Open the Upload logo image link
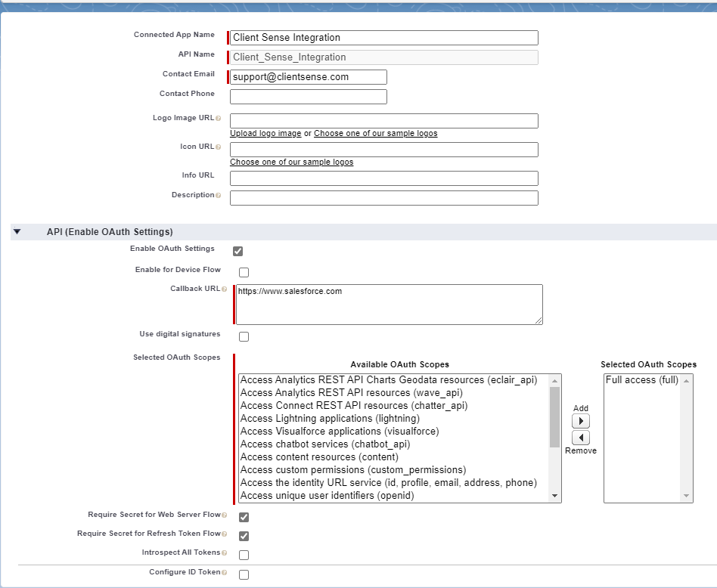The height and width of the screenshot is (588, 717). (x=265, y=134)
